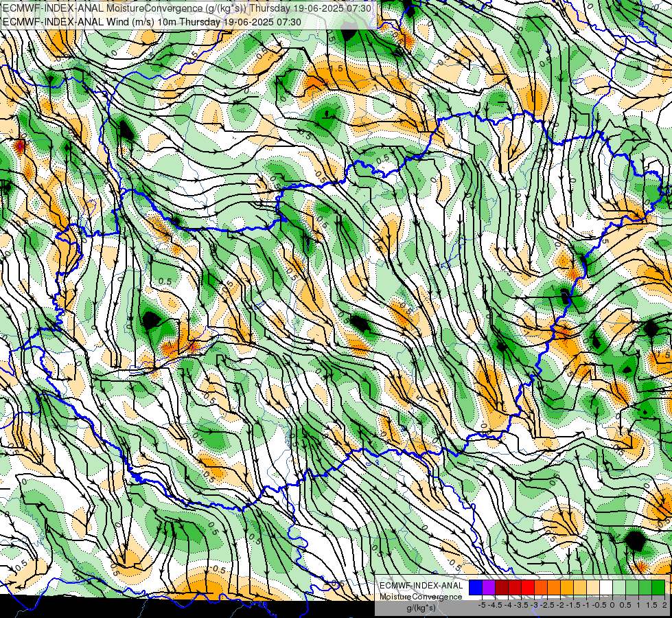Image resolution: width=672 pixels, height=618 pixels.
Task: Click the -2.5 tick label on the legend
Action: pyautogui.click(x=547, y=605)
